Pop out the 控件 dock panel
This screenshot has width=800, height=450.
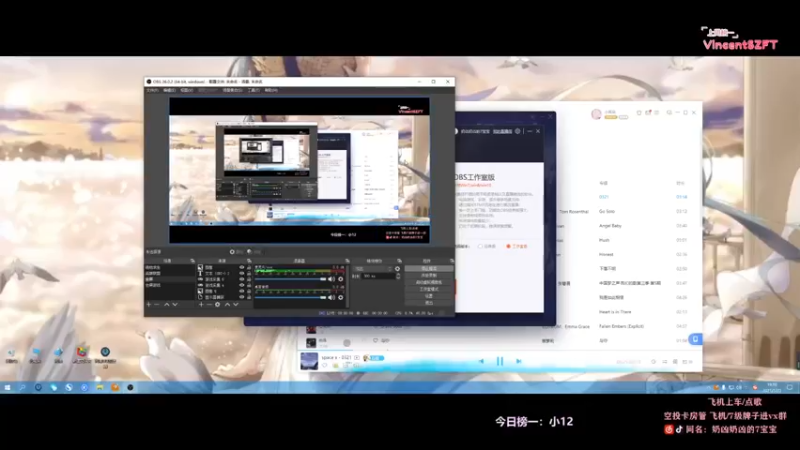point(452,261)
